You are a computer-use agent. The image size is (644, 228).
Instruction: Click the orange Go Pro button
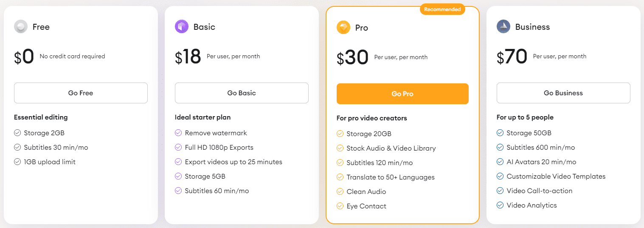point(402,94)
